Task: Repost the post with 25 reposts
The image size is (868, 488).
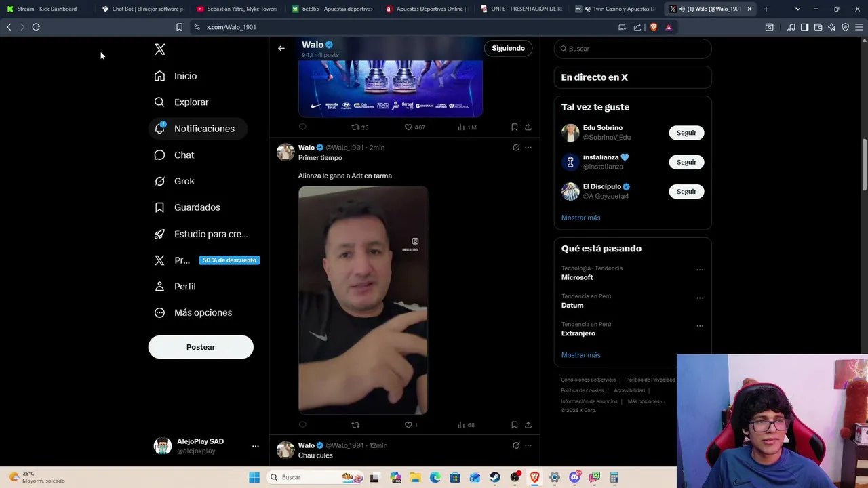Action: (359, 127)
